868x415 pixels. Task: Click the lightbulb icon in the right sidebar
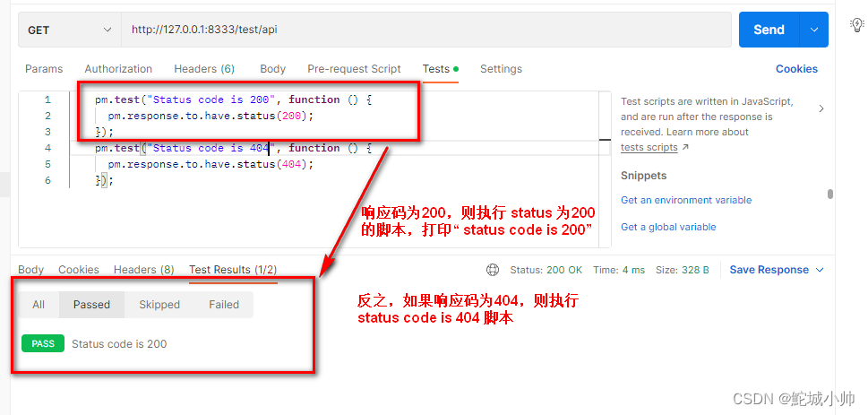[857, 24]
